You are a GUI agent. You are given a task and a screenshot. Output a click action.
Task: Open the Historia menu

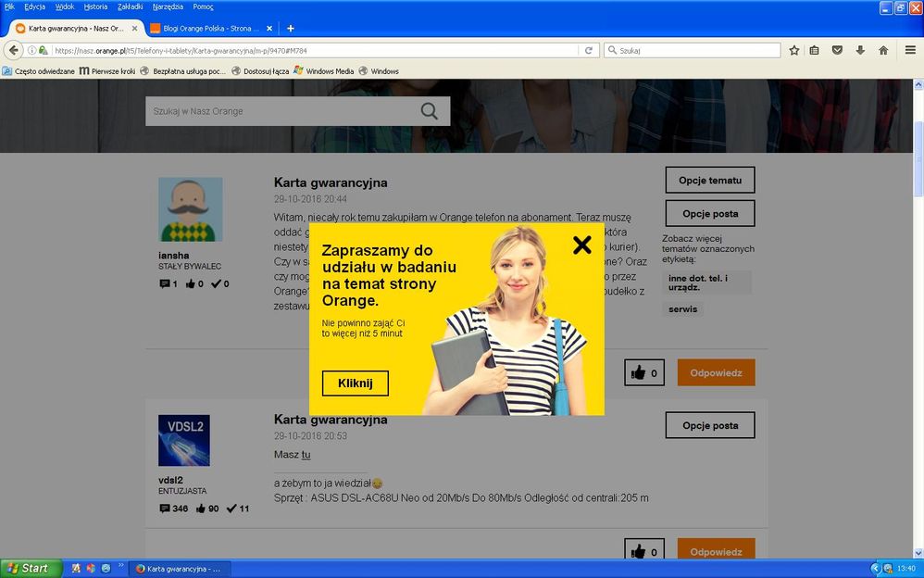[95, 7]
